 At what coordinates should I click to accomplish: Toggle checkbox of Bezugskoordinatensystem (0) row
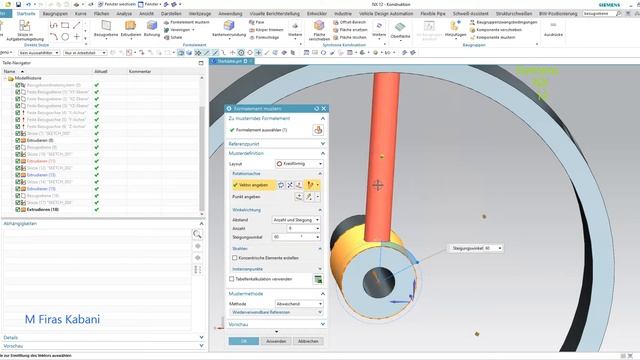[18, 85]
